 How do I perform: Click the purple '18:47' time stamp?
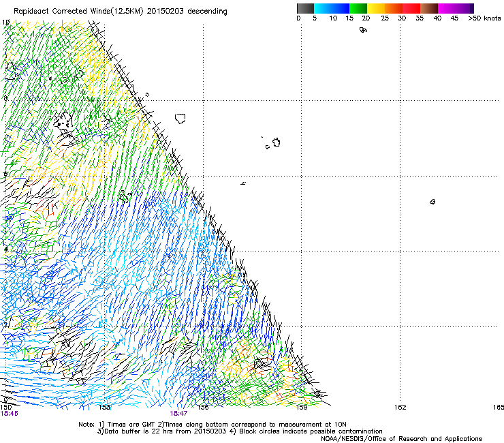tap(178, 414)
